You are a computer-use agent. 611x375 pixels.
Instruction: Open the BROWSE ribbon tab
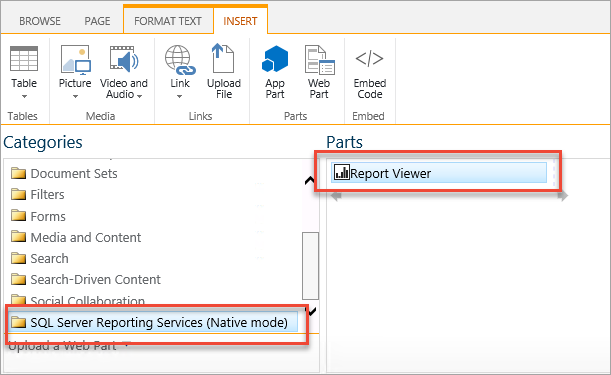click(x=40, y=21)
